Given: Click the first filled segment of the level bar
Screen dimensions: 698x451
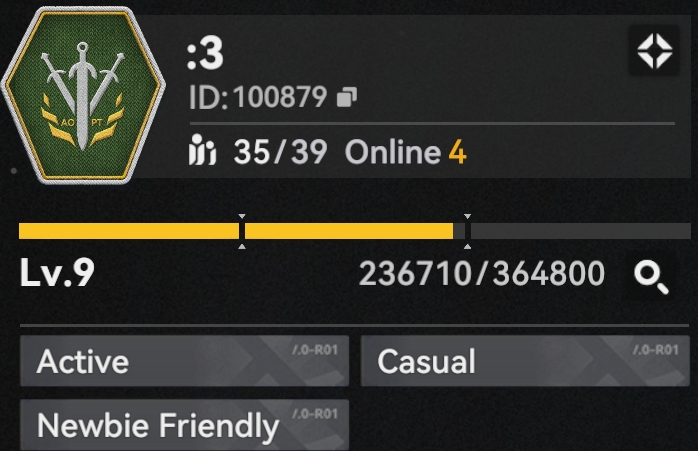Looking at the screenshot, I should (129, 231).
